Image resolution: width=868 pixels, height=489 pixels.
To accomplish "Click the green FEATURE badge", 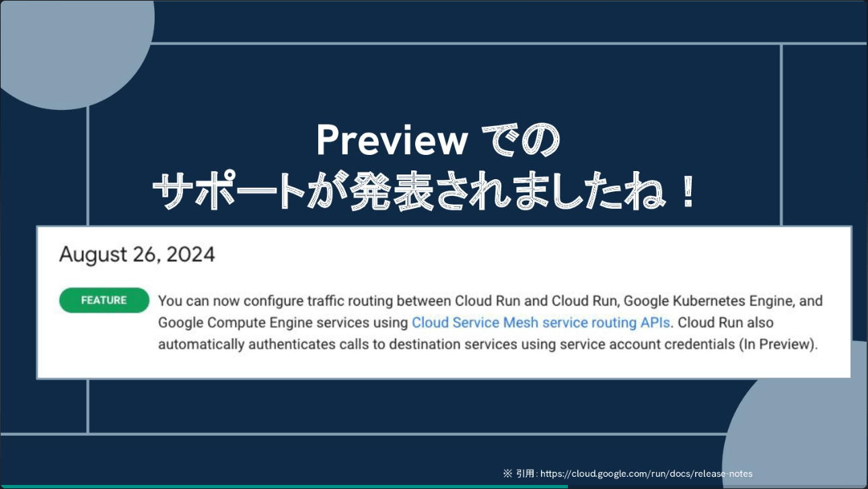I will (104, 300).
